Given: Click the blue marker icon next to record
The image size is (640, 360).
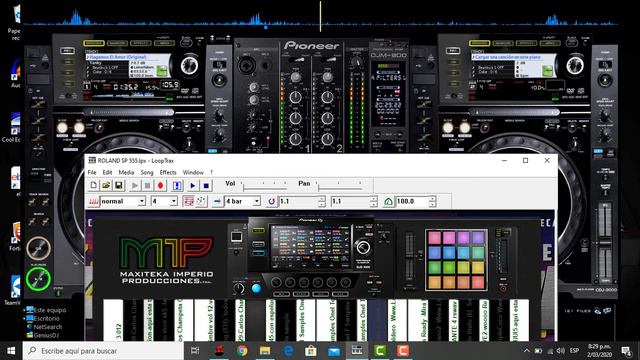Looking at the screenshot, I should click(x=177, y=185).
